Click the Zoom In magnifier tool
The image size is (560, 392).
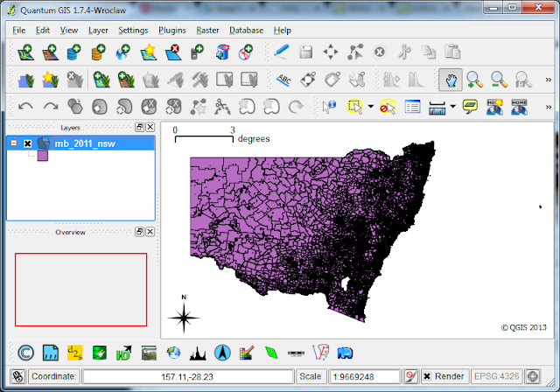click(x=475, y=80)
